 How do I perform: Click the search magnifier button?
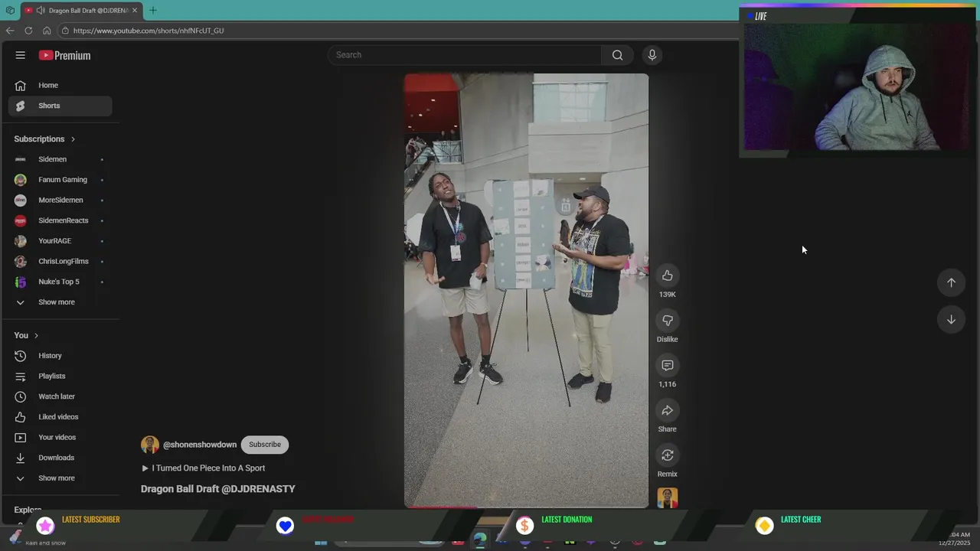617,55
